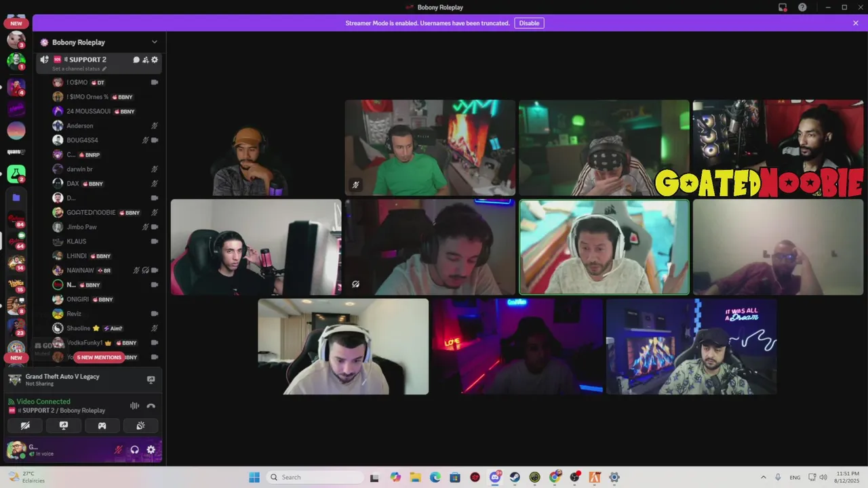
Task: Click the Windows Start button
Action: (254, 477)
